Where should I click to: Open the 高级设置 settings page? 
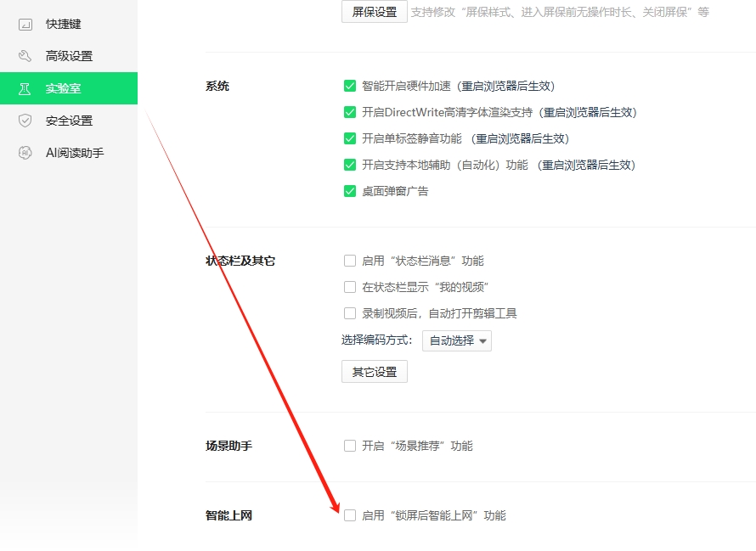coord(69,56)
